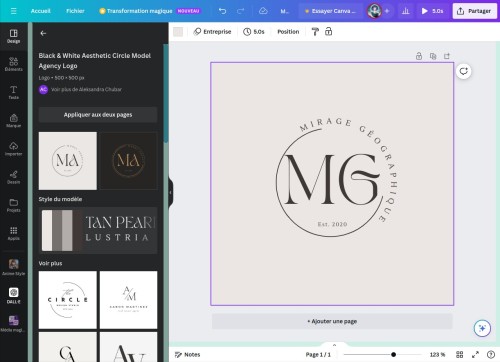
Task: Enter fullscreen mode
Action: tap(475, 355)
